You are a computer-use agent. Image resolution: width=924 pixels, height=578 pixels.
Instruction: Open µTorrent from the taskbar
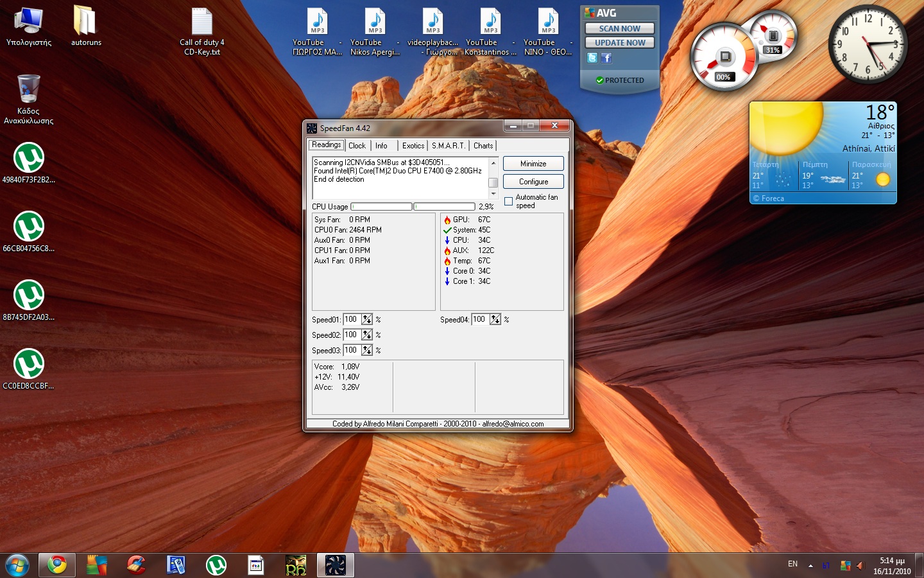[x=216, y=565]
